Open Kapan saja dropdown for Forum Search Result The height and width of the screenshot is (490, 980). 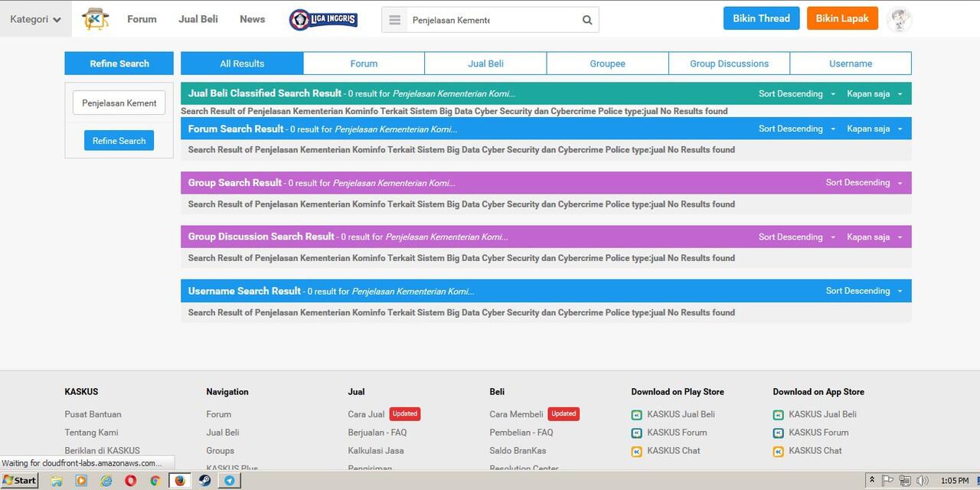coord(874,129)
